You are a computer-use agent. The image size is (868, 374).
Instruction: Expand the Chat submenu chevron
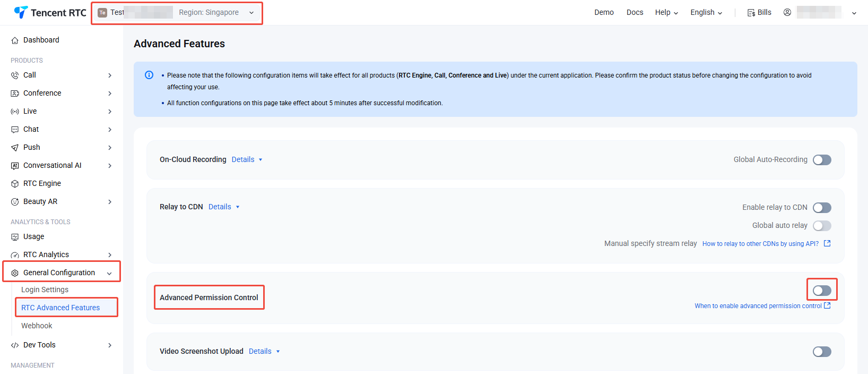click(x=110, y=130)
